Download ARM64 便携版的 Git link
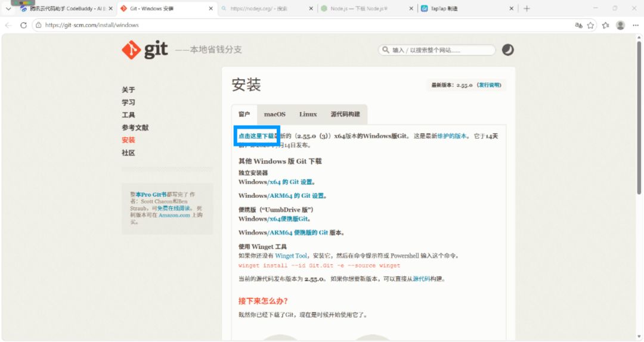 299,232
